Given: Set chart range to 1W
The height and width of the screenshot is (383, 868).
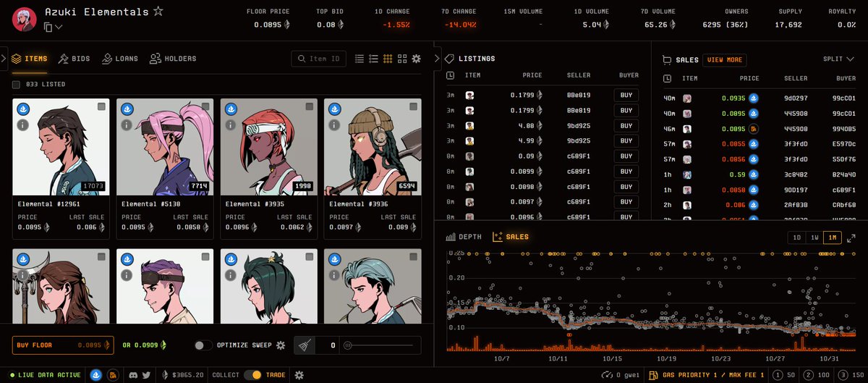Looking at the screenshot, I should [814, 237].
